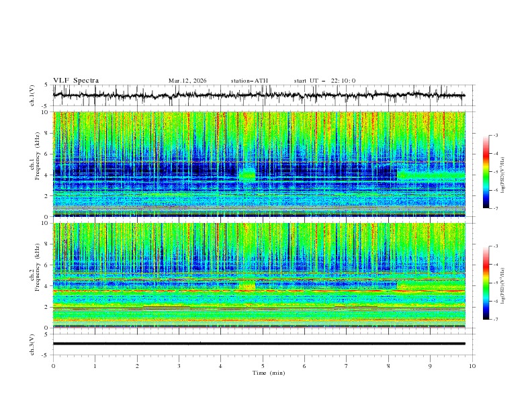
Task: Select the ch.2 color bar "log(PSD)(V²/Hz)" label
Action: click(x=503, y=285)
